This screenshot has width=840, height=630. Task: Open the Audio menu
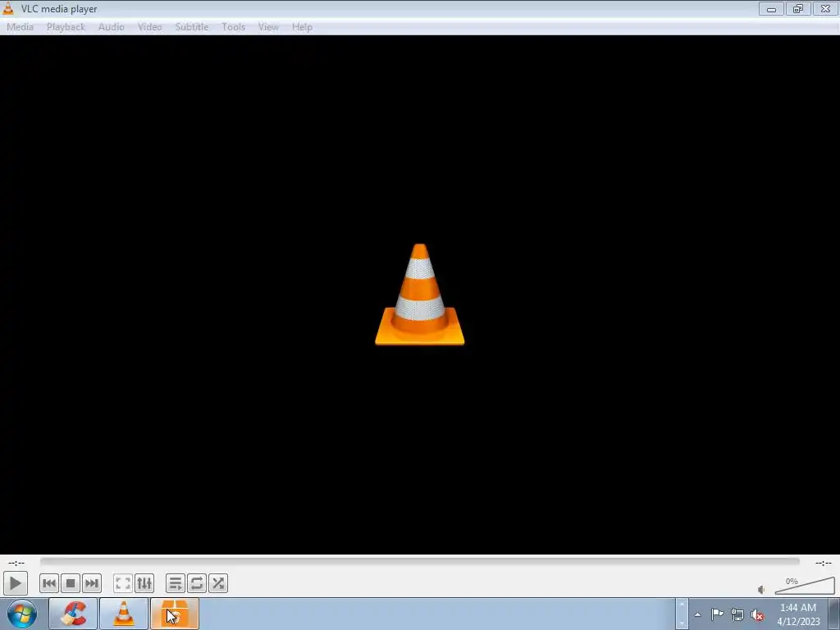coord(112,27)
